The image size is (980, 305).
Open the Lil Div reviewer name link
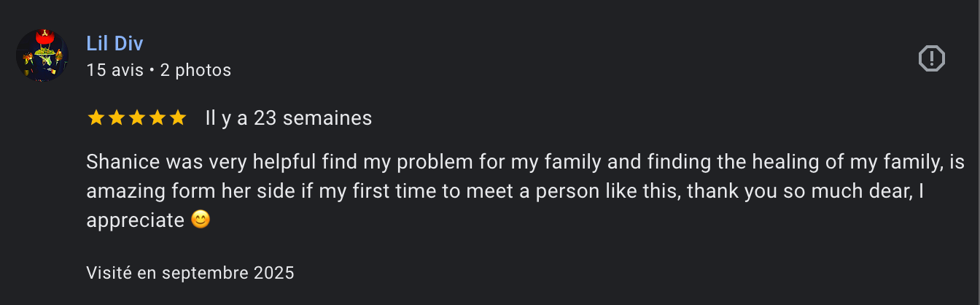click(x=114, y=43)
